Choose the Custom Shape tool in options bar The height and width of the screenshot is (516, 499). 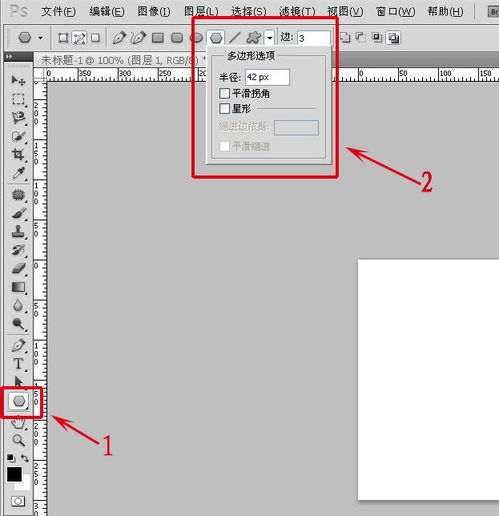254,38
